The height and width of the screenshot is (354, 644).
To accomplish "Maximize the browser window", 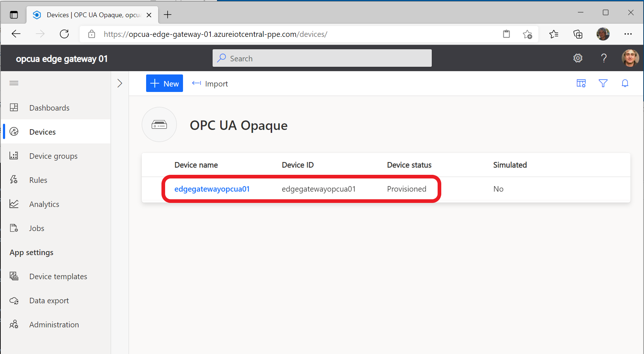I will [606, 12].
